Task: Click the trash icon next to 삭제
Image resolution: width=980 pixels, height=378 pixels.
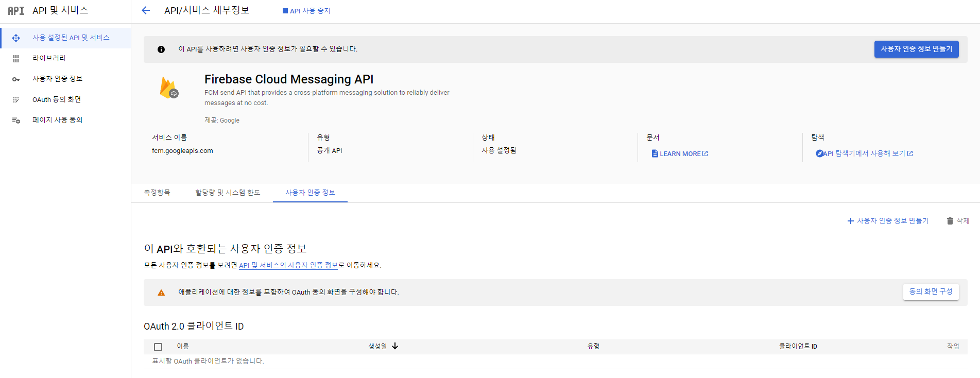Action: click(x=950, y=221)
